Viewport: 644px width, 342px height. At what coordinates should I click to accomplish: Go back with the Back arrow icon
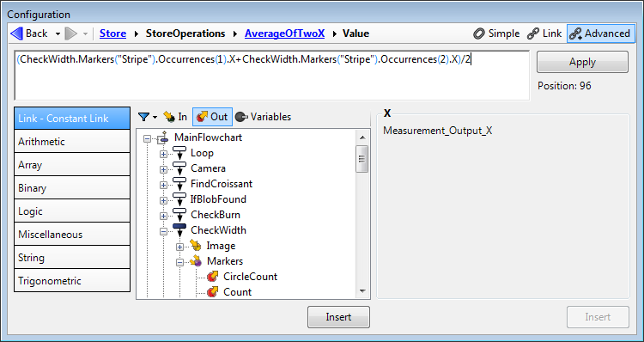(17, 34)
